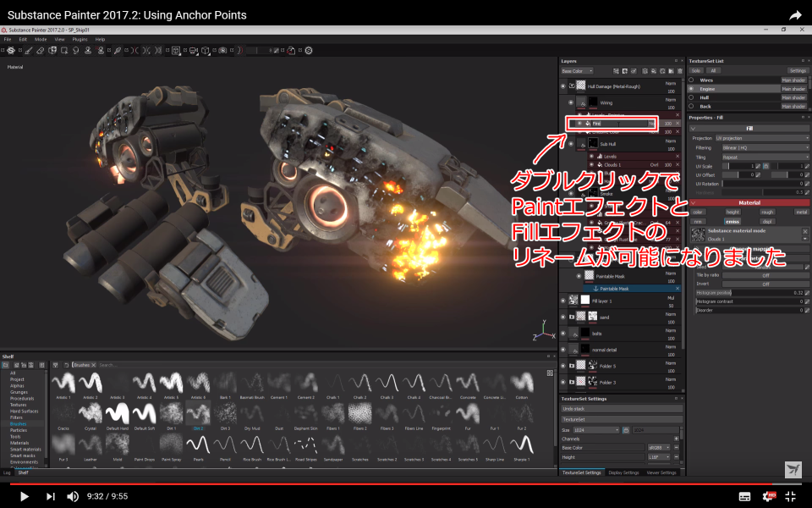This screenshot has width=812, height=508.
Task: Open the Plugins menu
Action: tap(80, 40)
